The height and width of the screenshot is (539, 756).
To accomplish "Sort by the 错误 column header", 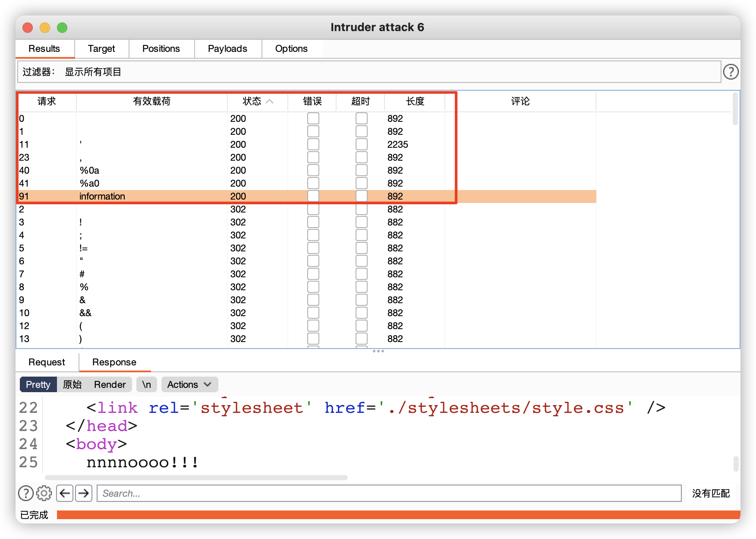I will [x=312, y=101].
